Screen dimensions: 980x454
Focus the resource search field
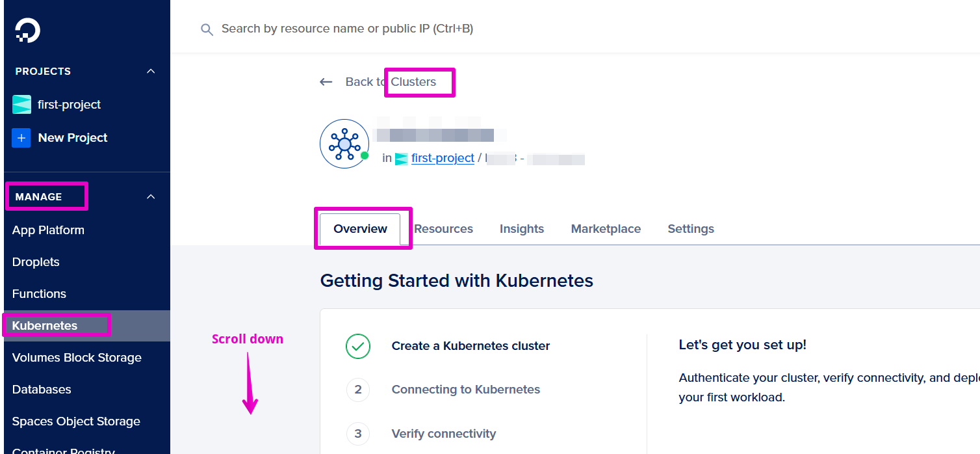(347, 29)
